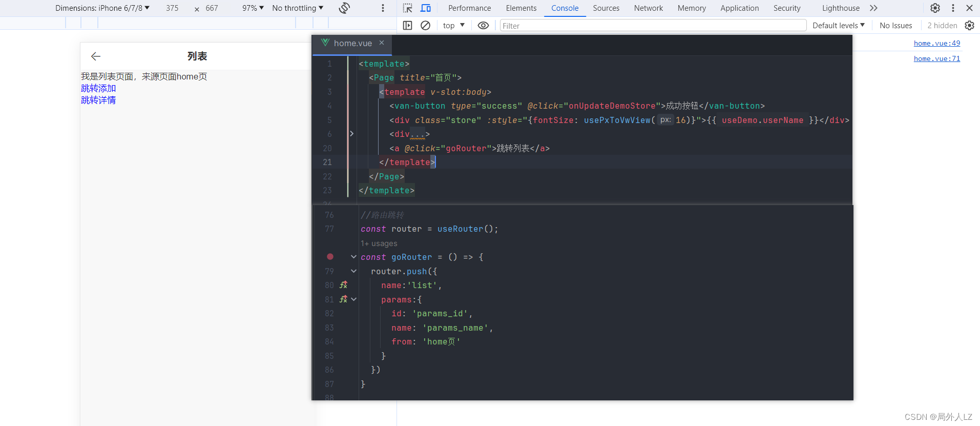The width and height of the screenshot is (980, 426).
Task: Open the Default levels dropdown
Action: [x=839, y=25]
